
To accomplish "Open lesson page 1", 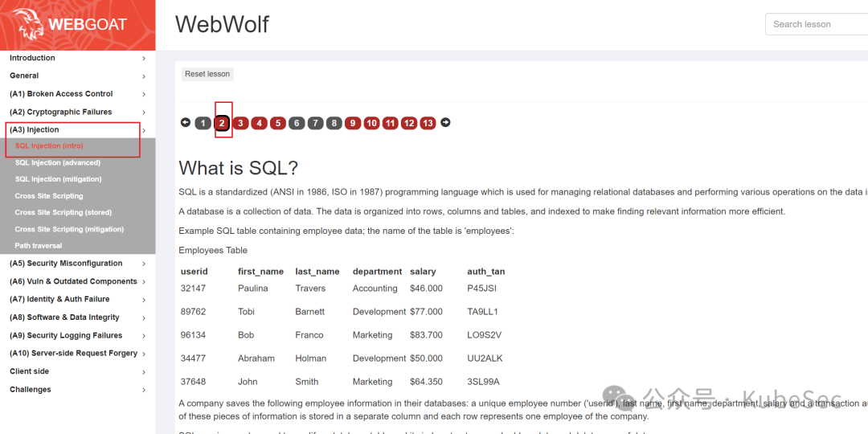I will click(203, 123).
